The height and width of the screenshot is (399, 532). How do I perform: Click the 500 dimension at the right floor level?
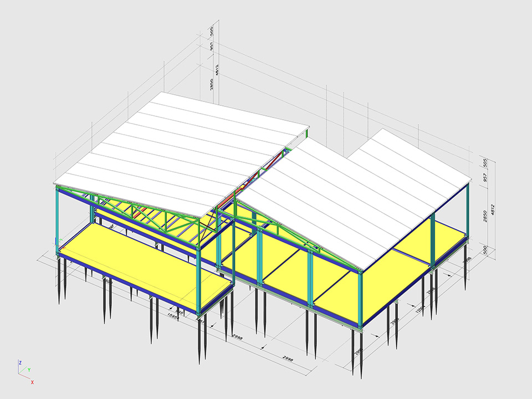[x=484, y=250]
